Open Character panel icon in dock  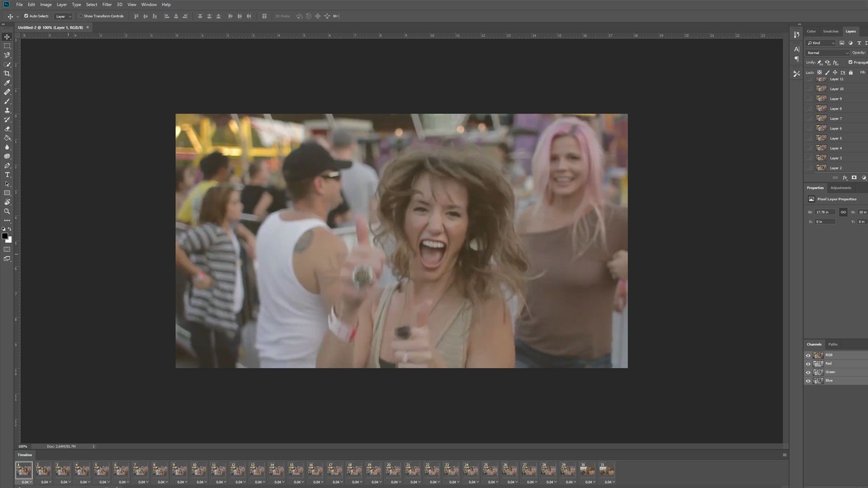click(796, 49)
